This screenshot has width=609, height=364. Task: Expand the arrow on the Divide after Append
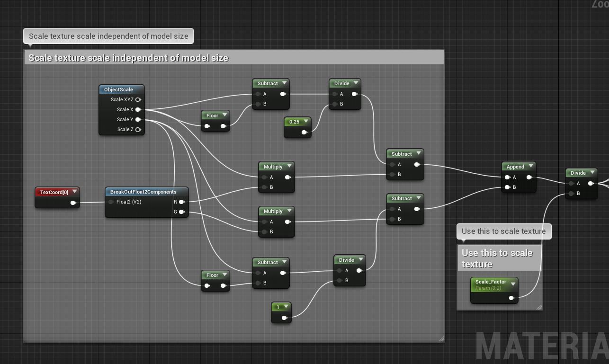(x=592, y=173)
